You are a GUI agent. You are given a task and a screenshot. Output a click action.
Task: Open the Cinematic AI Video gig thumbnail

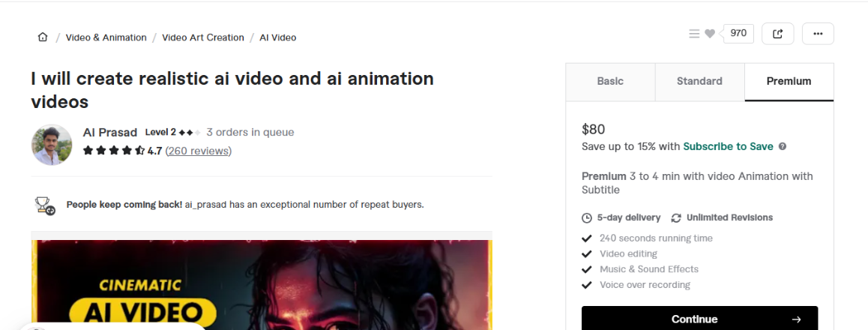pyautogui.click(x=262, y=284)
